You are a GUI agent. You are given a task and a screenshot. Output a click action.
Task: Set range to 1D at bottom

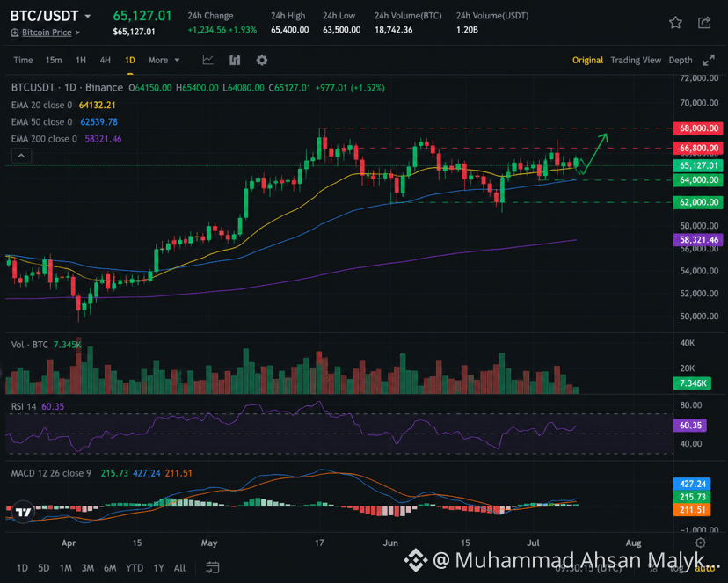pos(22,568)
